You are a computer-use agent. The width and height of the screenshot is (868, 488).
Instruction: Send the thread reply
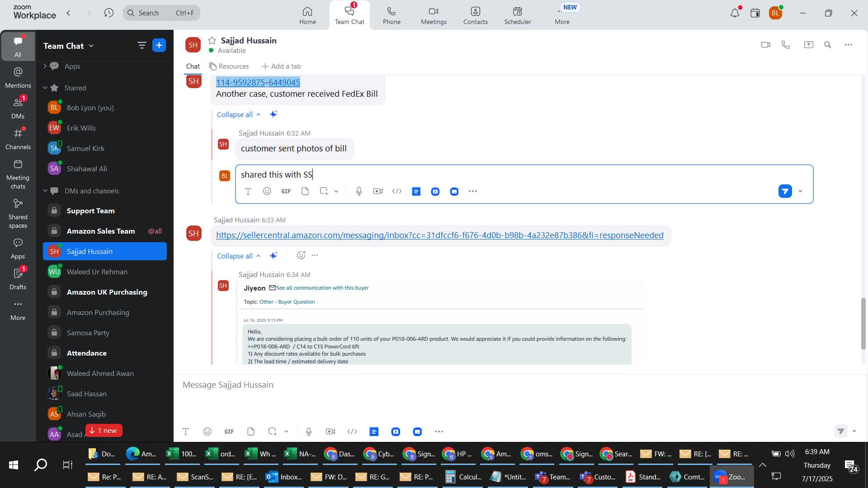click(x=785, y=192)
